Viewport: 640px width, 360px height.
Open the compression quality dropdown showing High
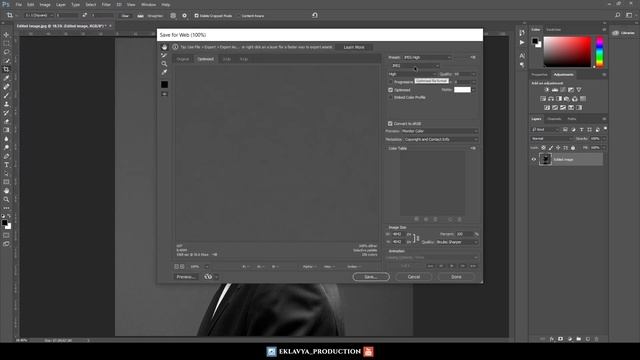click(x=412, y=74)
